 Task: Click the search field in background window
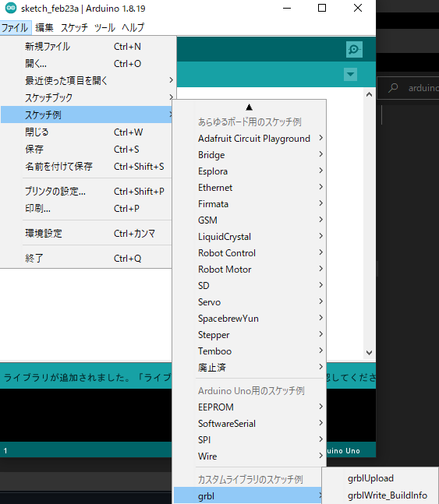click(x=409, y=88)
